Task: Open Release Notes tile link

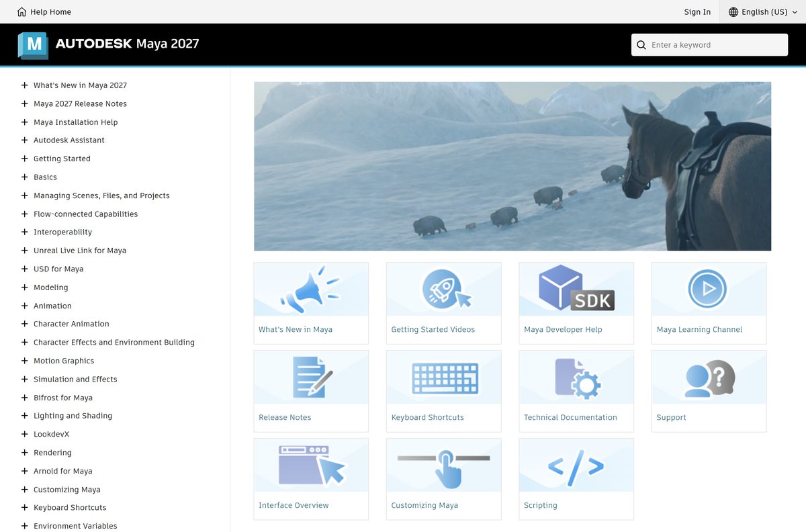Action: (285, 418)
